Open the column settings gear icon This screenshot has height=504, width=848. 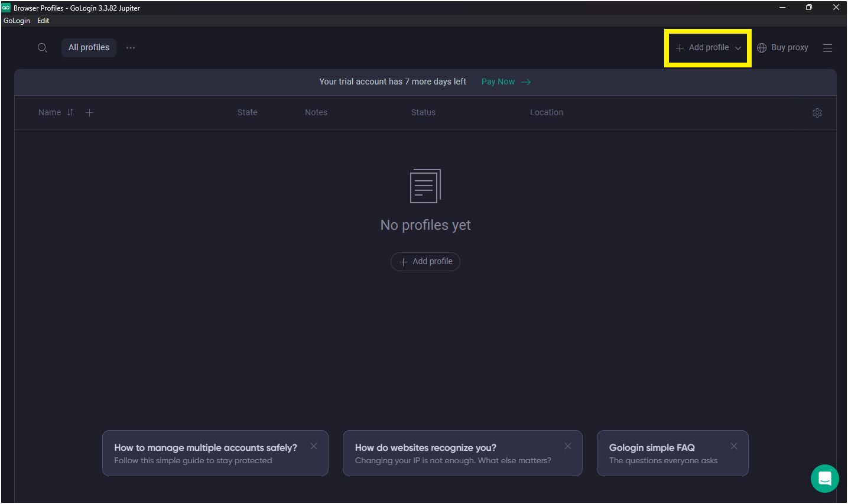(817, 112)
